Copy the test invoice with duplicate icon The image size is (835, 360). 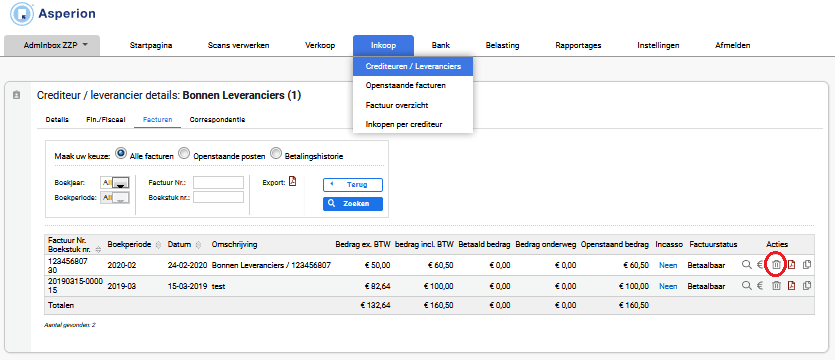[x=807, y=286]
